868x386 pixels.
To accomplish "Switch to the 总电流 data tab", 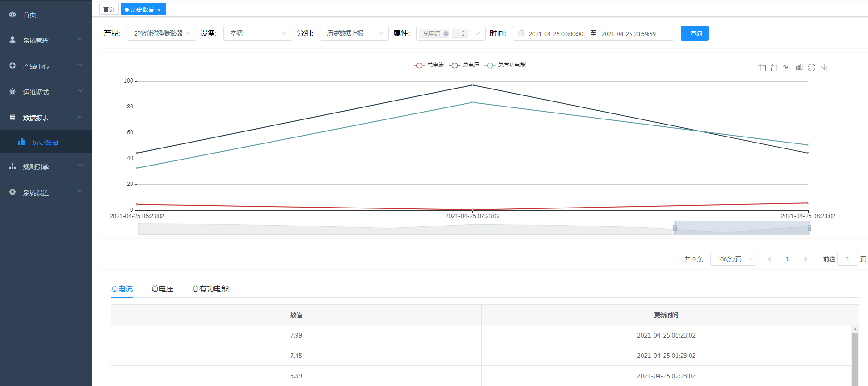I will [122, 289].
